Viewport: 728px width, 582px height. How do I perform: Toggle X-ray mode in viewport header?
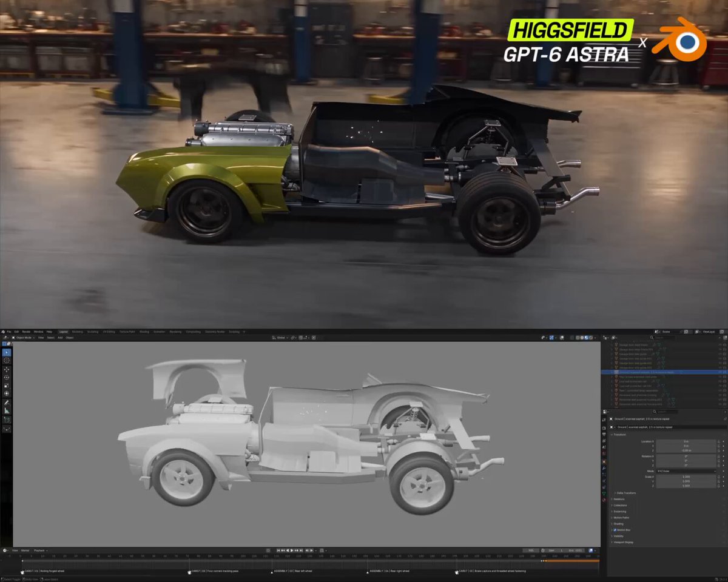[571, 338]
